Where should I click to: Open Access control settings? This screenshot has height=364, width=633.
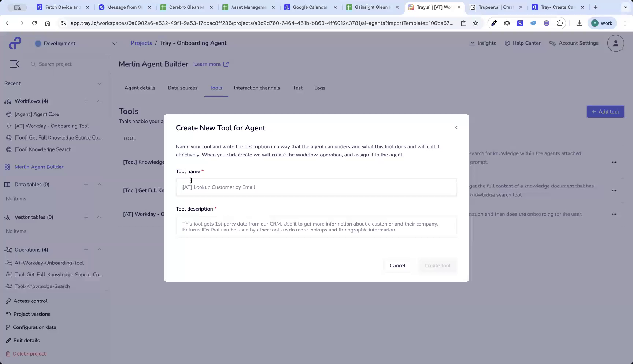tap(30, 301)
